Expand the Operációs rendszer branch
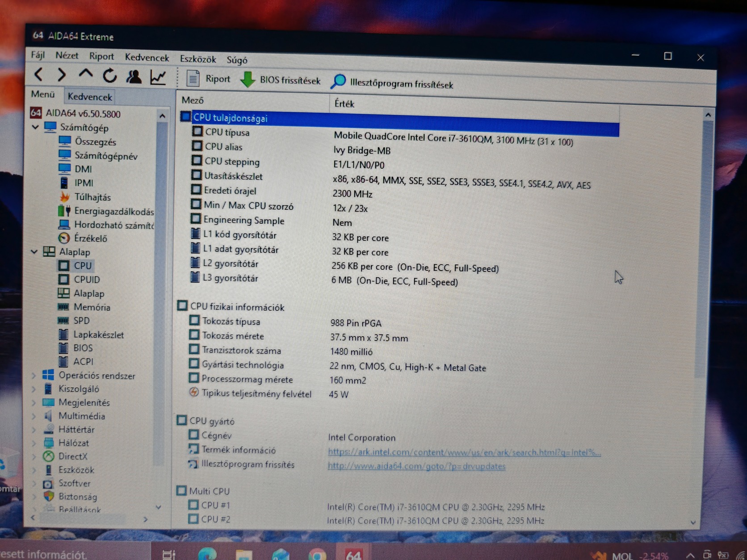Screen dimensions: 747x560 point(34,376)
